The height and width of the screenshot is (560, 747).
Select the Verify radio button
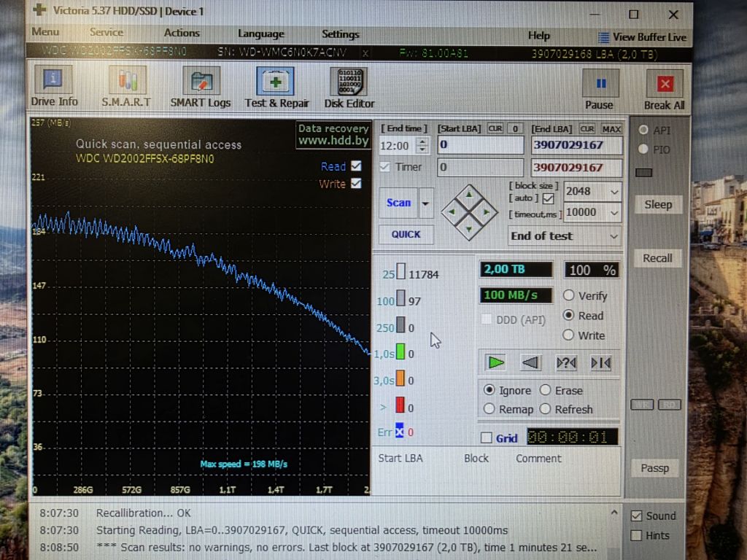tap(568, 295)
